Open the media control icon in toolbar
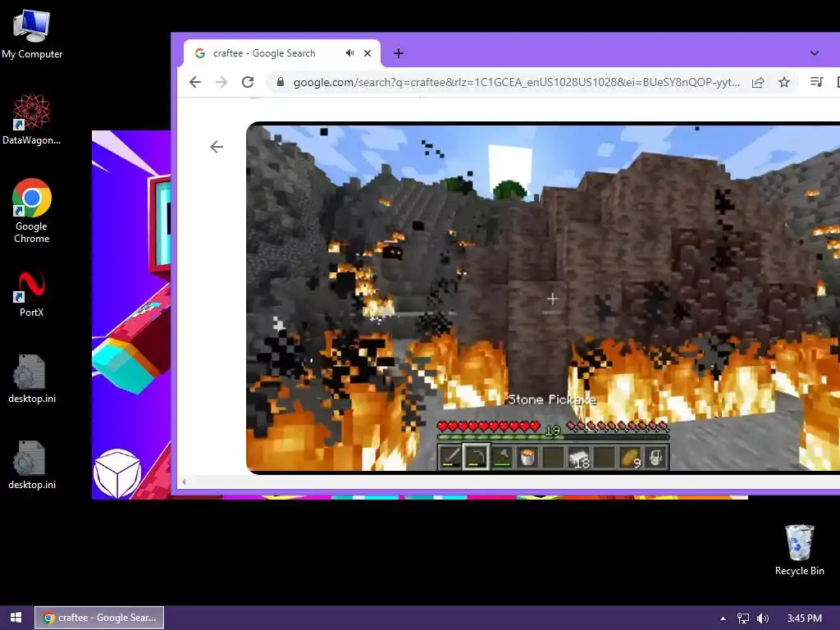The width and height of the screenshot is (840, 630). (816, 82)
